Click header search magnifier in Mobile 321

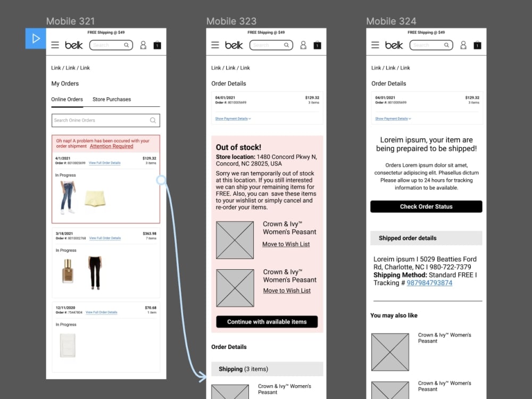127,45
